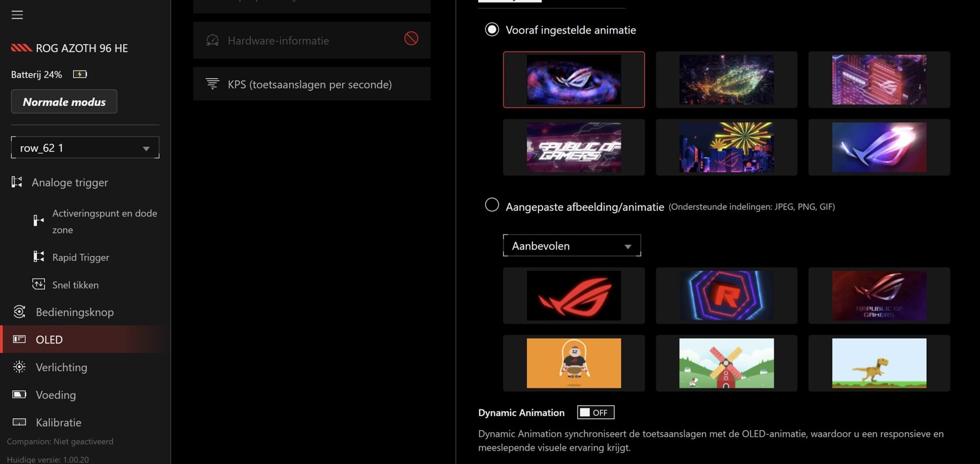Click the Analoge trigger sidebar icon
The width and height of the screenshot is (980, 464).
tap(16, 182)
